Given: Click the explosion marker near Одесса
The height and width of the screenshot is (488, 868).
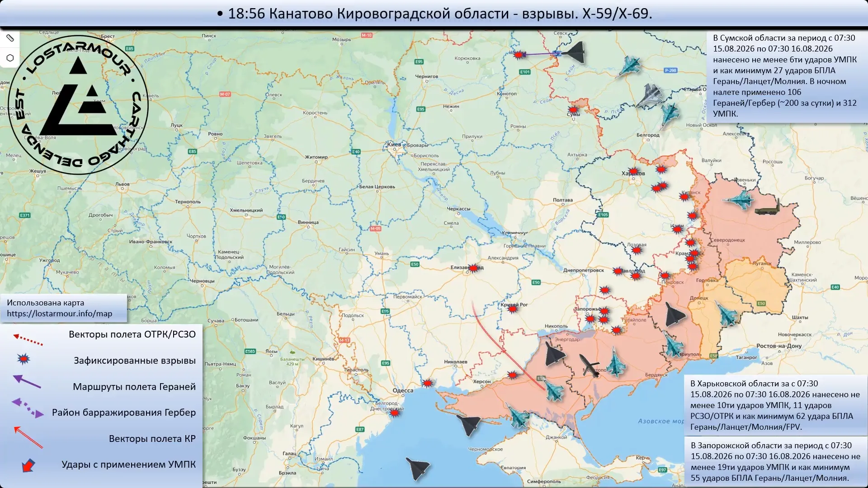Looking at the screenshot, I should click(x=428, y=383).
